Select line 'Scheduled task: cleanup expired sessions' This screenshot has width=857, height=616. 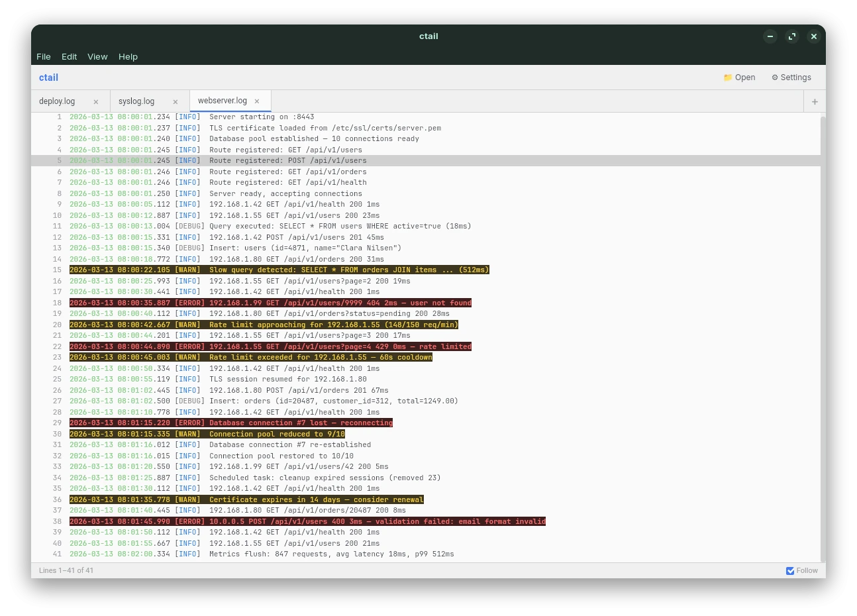(x=426, y=478)
